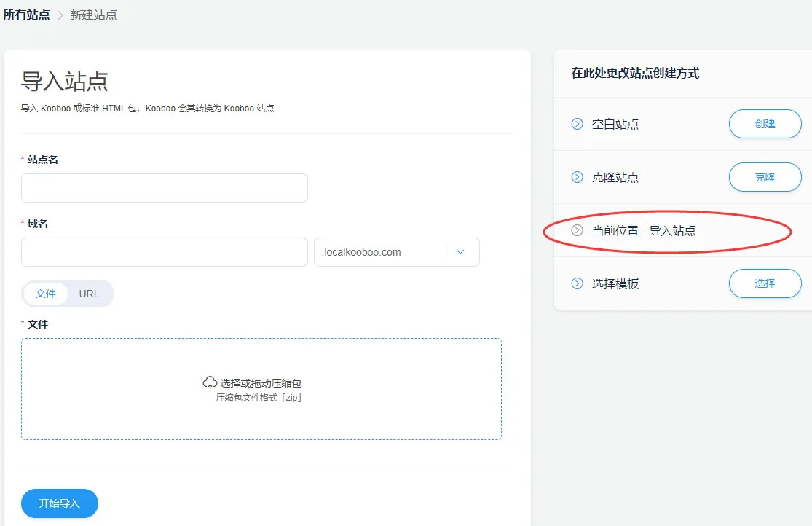
Task: Click the 开始导入 button
Action: coord(60,503)
